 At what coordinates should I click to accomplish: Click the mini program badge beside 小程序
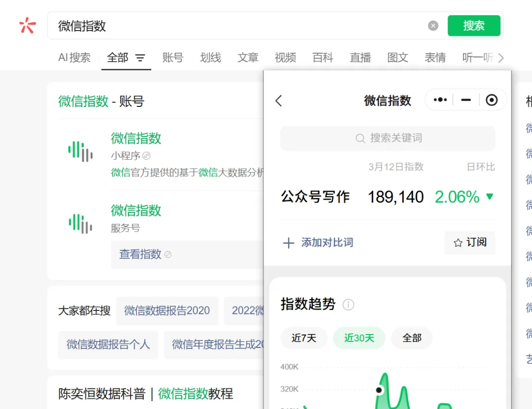tap(147, 156)
